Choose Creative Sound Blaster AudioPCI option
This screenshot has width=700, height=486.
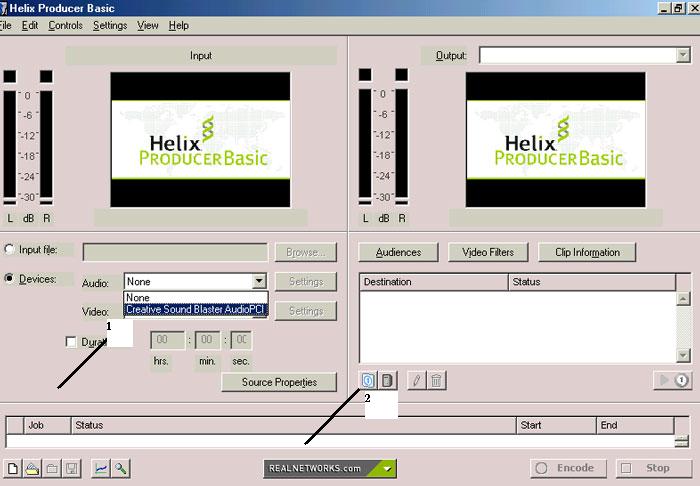click(x=196, y=309)
